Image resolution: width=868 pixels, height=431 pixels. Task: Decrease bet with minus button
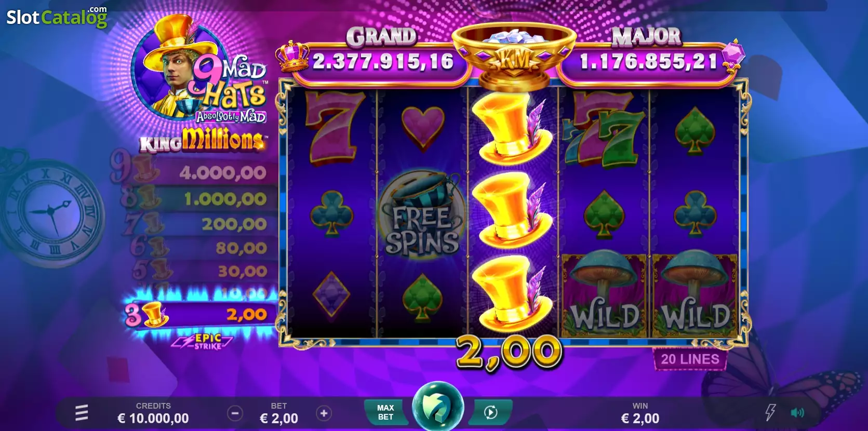pos(235,413)
